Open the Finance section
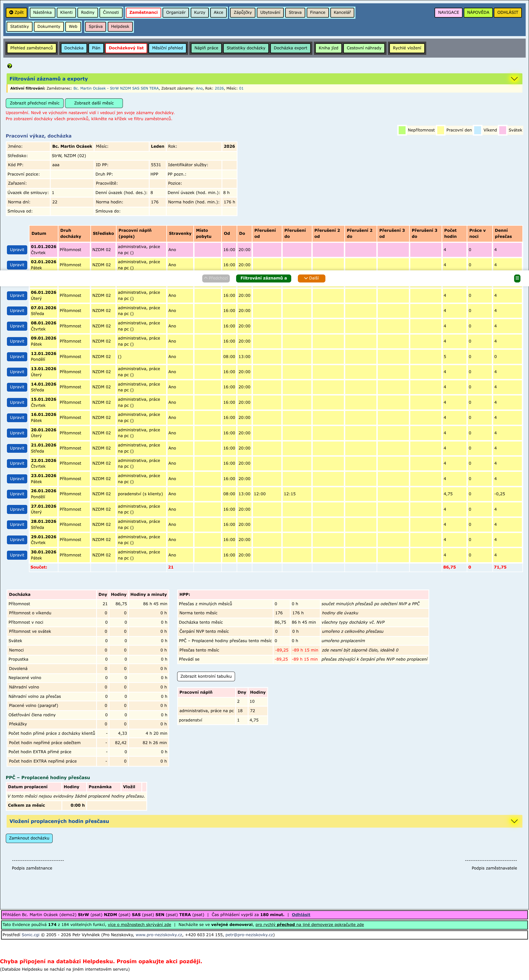This screenshot has width=529, height=980. pyautogui.click(x=318, y=13)
